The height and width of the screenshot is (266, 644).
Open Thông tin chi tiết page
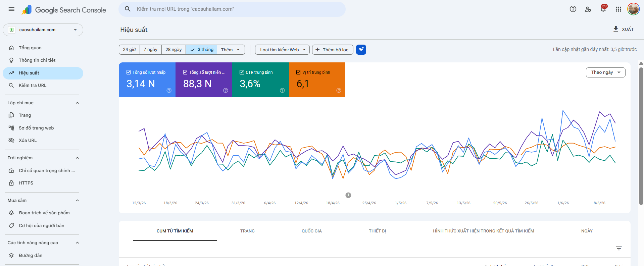[x=43, y=60]
